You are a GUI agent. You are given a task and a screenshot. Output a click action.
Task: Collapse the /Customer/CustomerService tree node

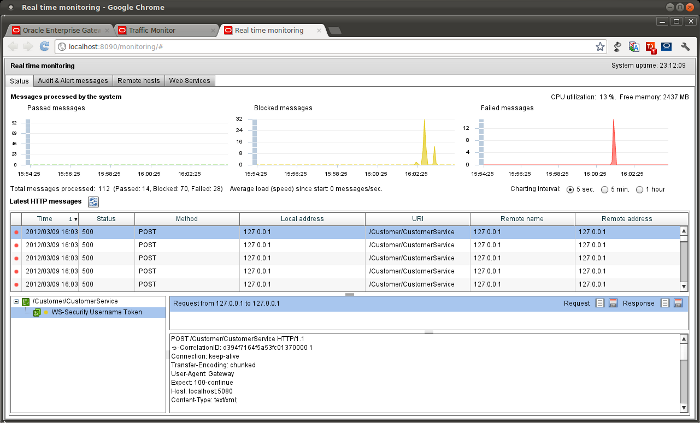16,301
